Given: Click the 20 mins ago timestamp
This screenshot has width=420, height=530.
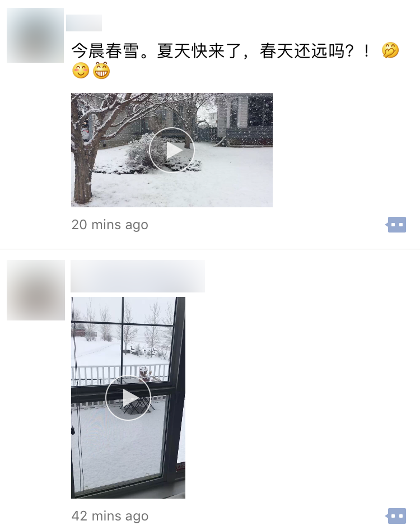Looking at the screenshot, I should tap(110, 225).
